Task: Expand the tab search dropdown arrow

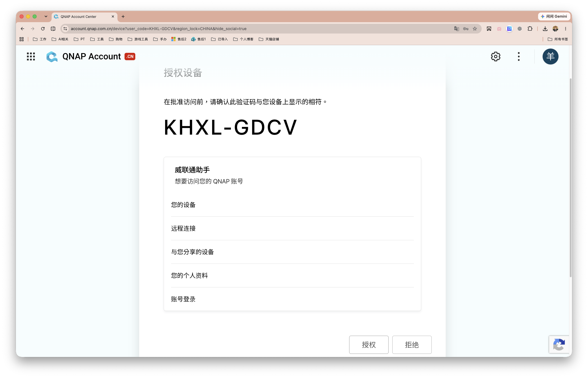Action: 46,16
